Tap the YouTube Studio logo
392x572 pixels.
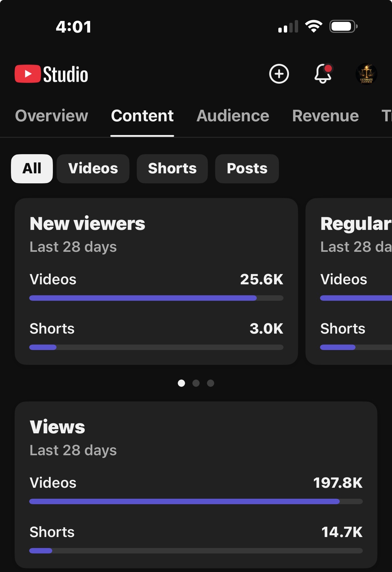[x=51, y=74]
